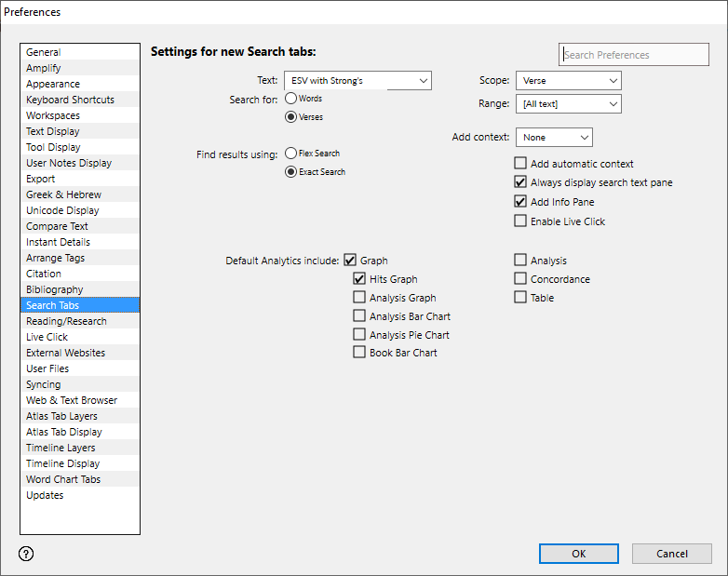Check the Analysis Pie Chart option
Viewport: 728px width, 576px height.
tap(359, 335)
